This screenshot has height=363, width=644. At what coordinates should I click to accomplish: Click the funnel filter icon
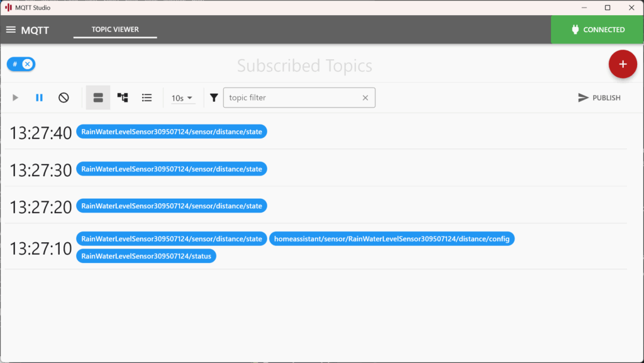tap(214, 98)
